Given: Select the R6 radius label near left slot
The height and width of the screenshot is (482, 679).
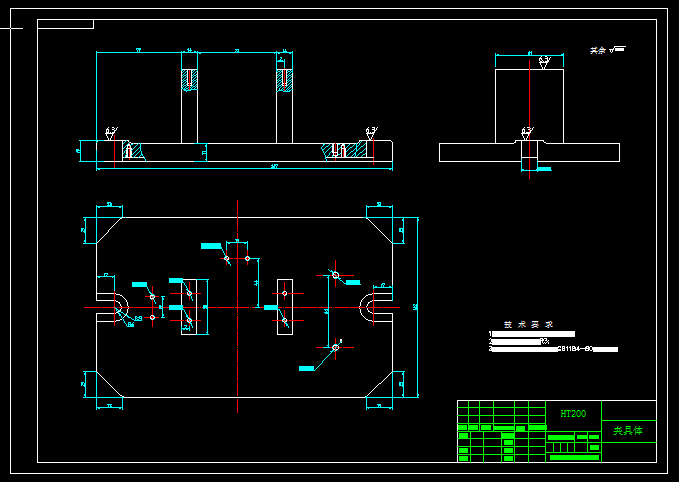Looking at the screenshot, I should pyautogui.click(x=130, y=324).
